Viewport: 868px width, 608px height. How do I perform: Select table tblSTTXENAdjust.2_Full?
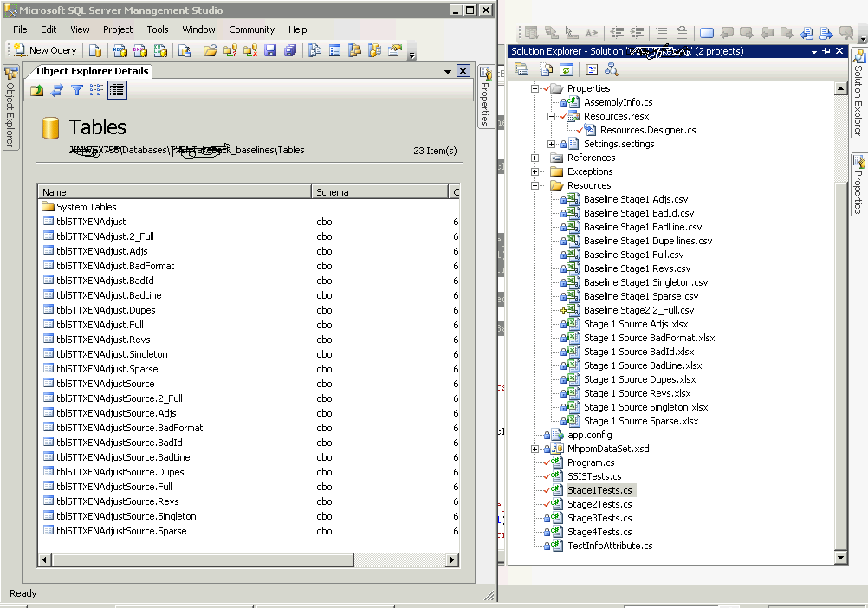(x=98, y=236)
